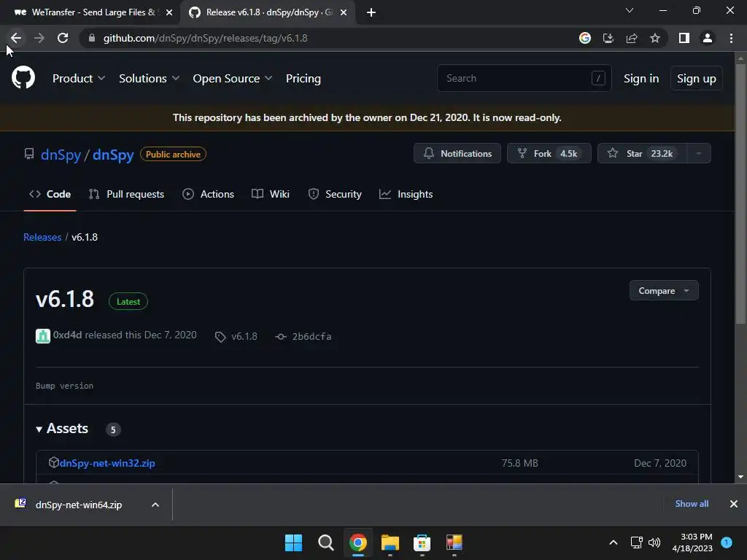Open the Windows Start menu

293,542
